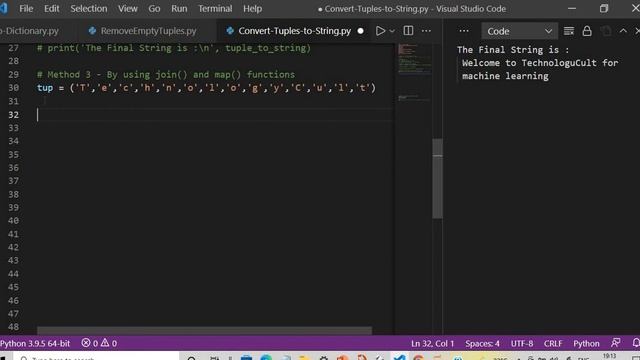Click line number 48 in gutter

click(x=13, y=327)
